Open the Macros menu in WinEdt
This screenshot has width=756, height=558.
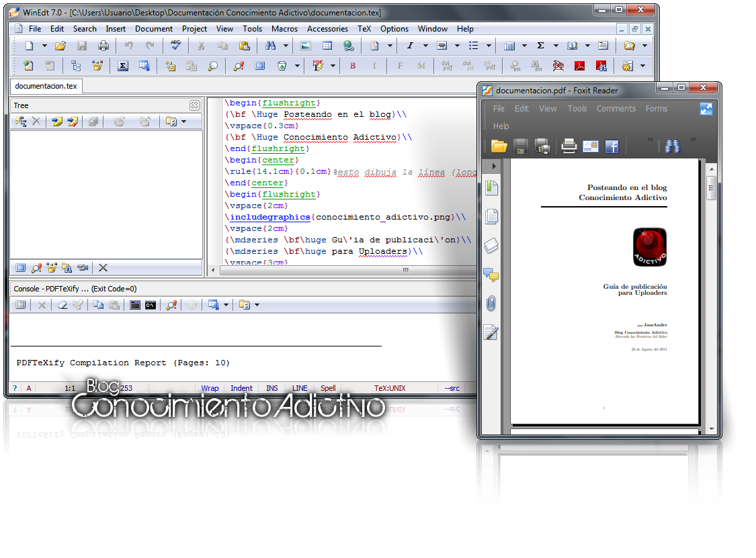pos(284,29)
